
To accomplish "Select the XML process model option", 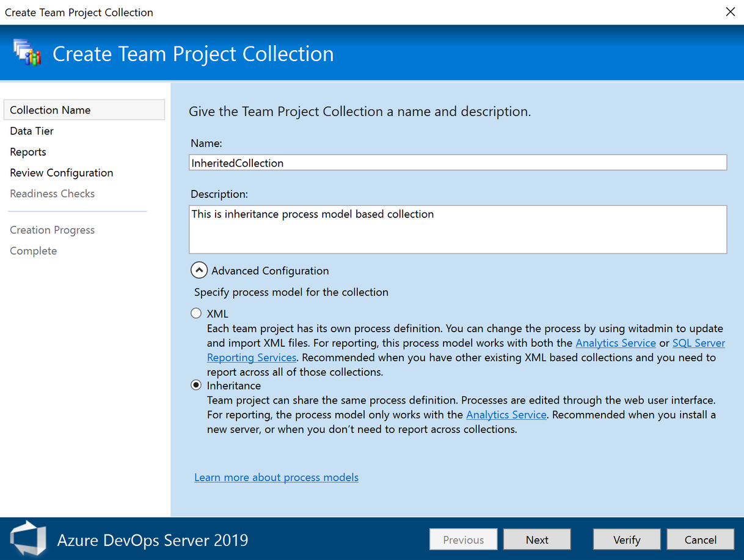I will (196, 313).
